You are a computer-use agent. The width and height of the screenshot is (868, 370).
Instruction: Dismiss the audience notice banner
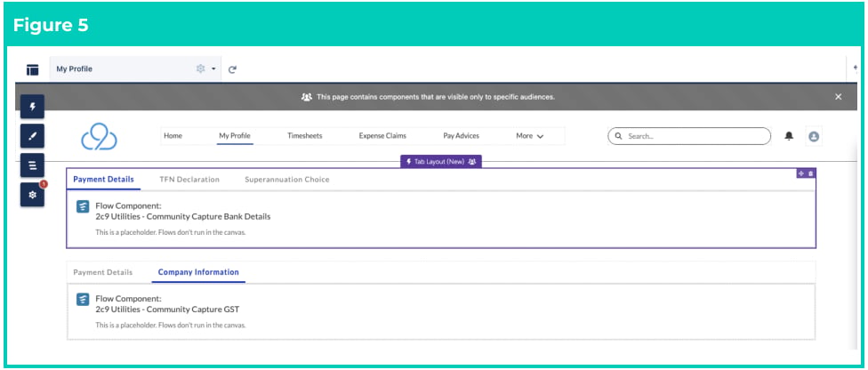(838, 96)
